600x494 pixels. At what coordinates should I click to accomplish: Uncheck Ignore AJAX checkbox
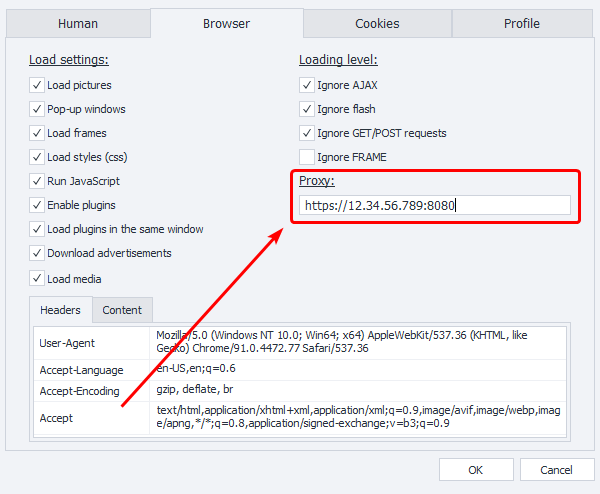[x=307, y=85]
